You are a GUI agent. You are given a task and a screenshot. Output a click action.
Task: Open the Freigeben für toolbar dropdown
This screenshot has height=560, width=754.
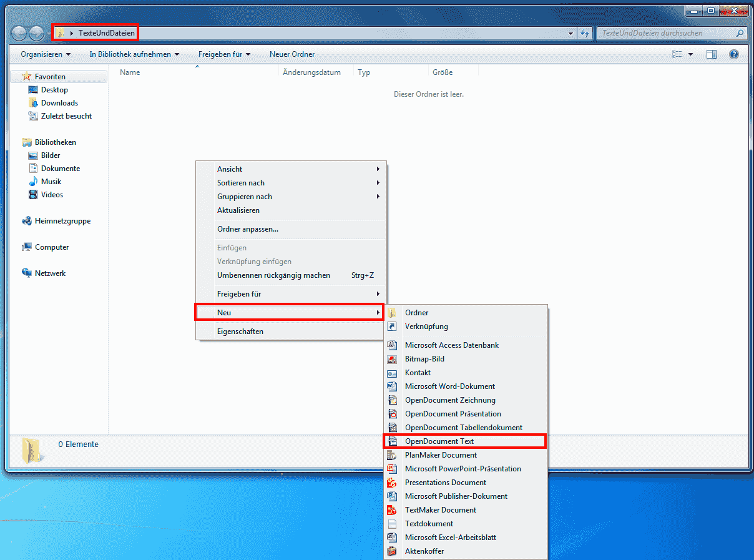click(224, 54)
